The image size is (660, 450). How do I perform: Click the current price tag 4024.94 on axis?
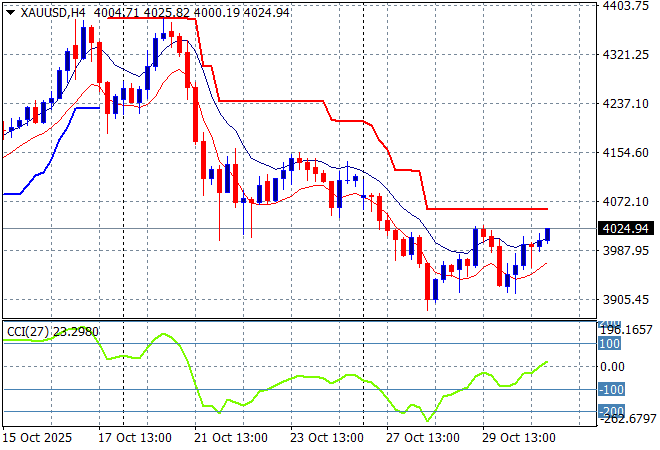point(625,229)
